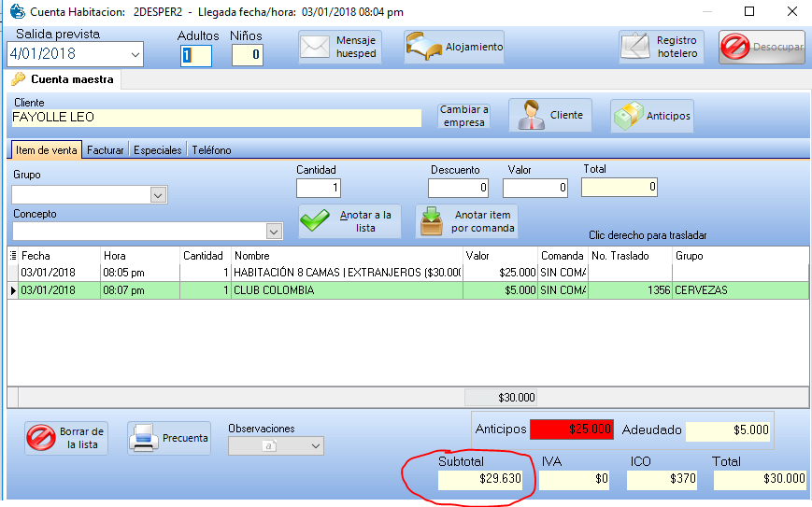
Task: Open Cliente person icon button
Action: click(532, 115)
